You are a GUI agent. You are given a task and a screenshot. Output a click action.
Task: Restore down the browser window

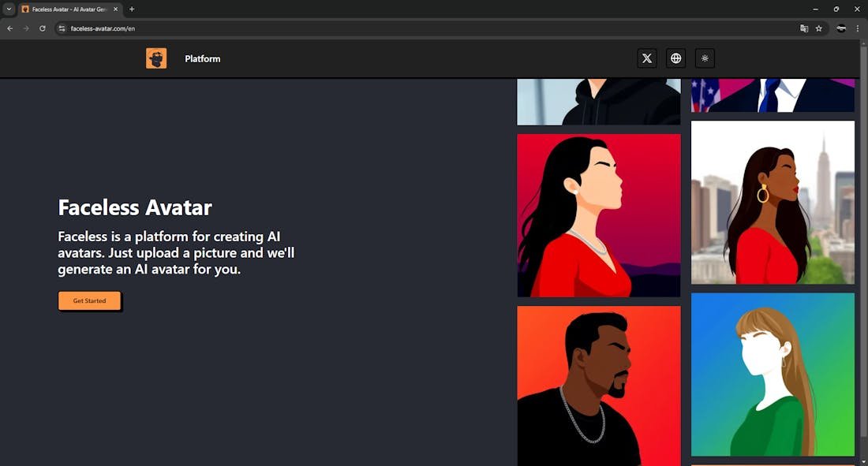[836, 9]
